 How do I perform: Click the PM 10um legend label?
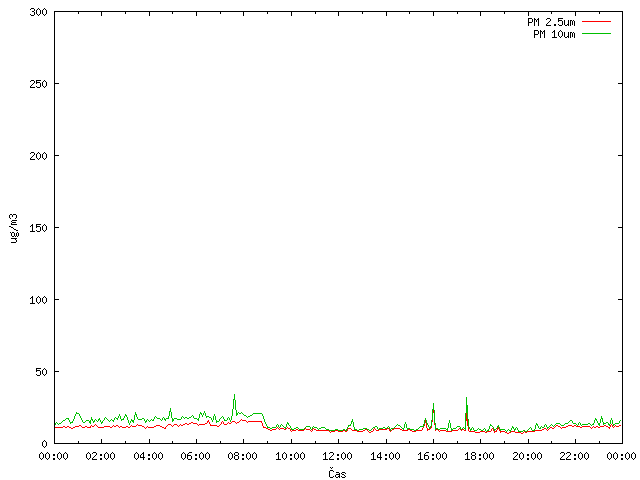[554, 34]
